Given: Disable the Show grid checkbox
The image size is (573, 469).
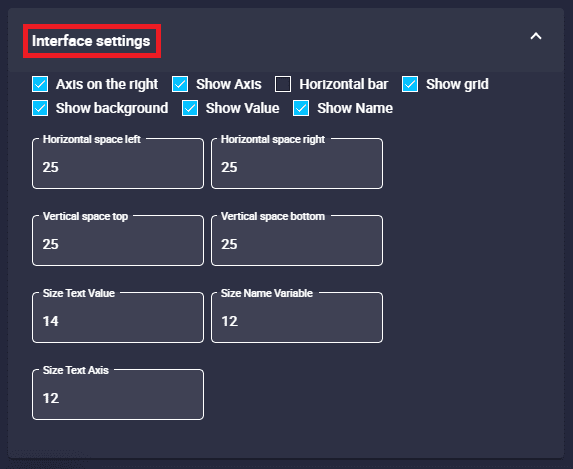Looking at the screenshot, I should 410,84.
